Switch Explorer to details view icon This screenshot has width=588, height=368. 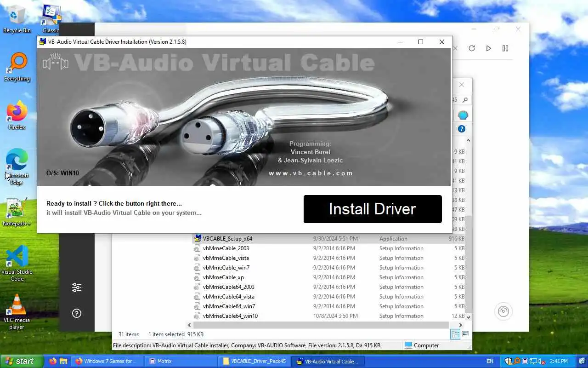pos(455,334)
